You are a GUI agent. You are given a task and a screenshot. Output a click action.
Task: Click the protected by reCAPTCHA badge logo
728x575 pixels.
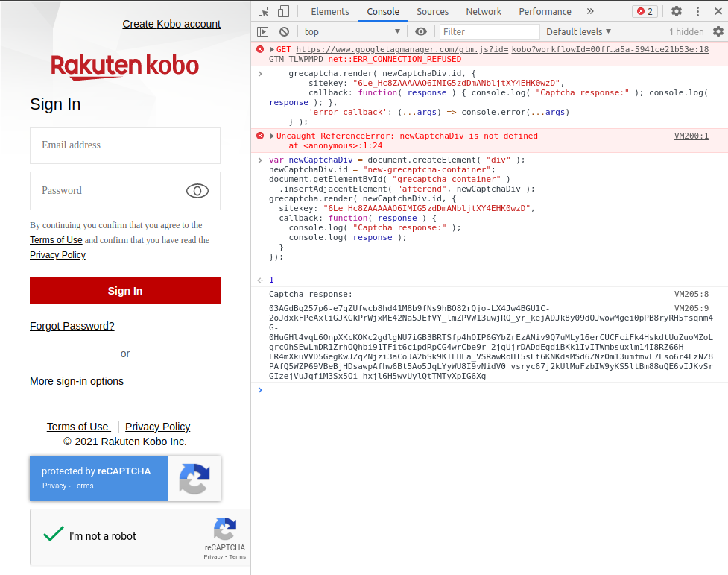click(x=194, y=479)
